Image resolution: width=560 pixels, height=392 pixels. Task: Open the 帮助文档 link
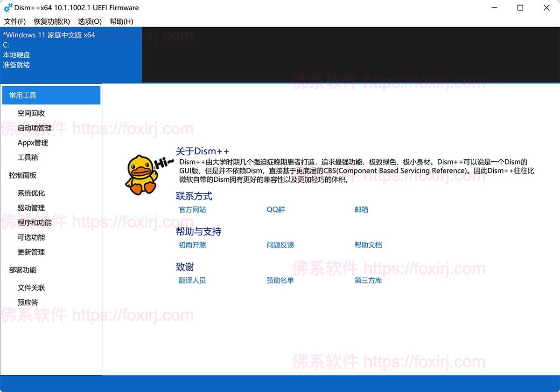click(x=368, y=245)
